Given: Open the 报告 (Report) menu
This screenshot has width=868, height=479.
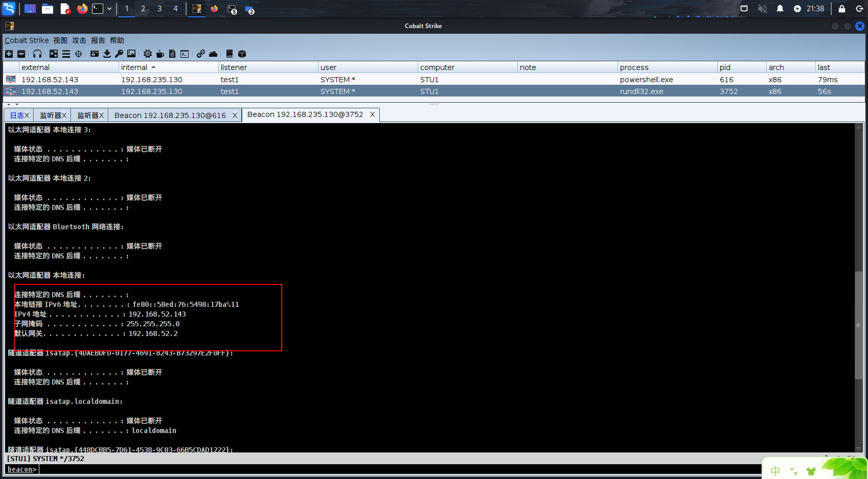Looking at the screenshot, I should (98, 40).
